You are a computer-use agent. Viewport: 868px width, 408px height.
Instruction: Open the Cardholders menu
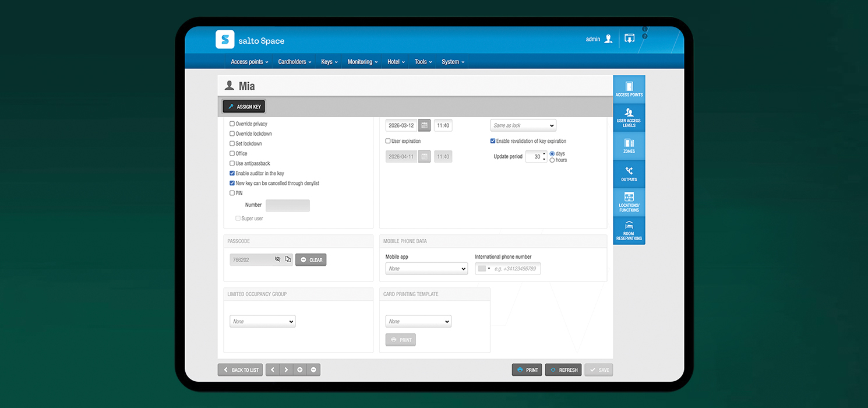[x=295, y=62]
